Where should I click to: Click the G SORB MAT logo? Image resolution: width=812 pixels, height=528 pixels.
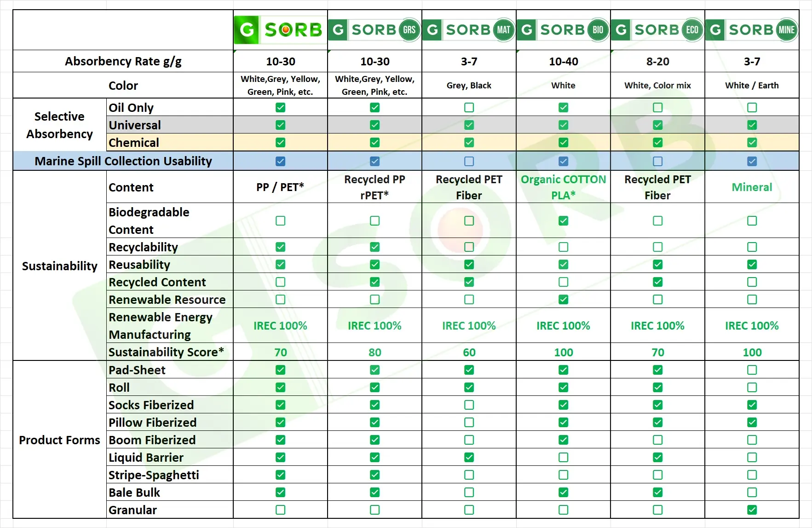pyautogui.click(x=469, y=30)
